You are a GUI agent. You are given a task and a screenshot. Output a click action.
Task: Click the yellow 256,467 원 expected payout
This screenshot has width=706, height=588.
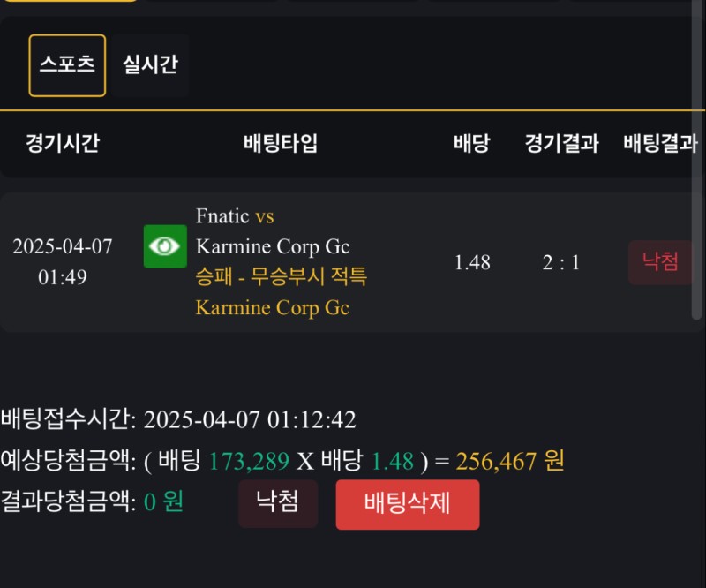coord(510,461)
